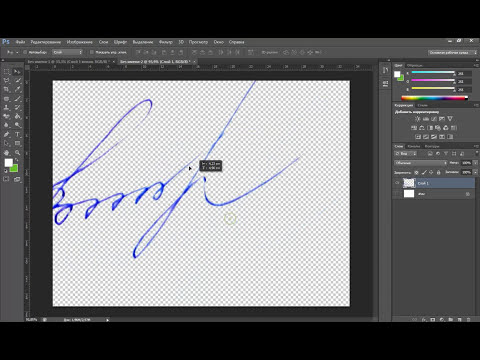Switch to the Каналы tab
Screen dimensions: 480x360
pos(414,146)
